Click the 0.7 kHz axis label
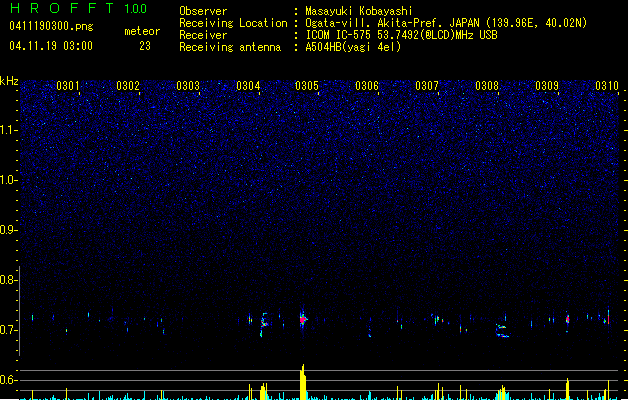Image resolution: width=629 pixels, height=400 pixels. pyautogui.click(x=8, y=330)
